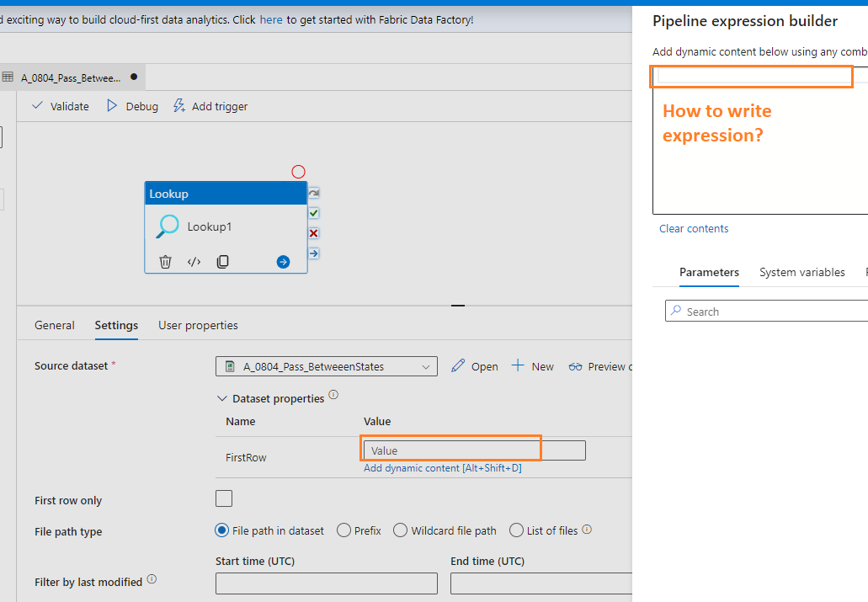The height and width of the screenshot is (602, 868).
Task: Click the Validate checkmark icon
Action: tap(38, 105)
